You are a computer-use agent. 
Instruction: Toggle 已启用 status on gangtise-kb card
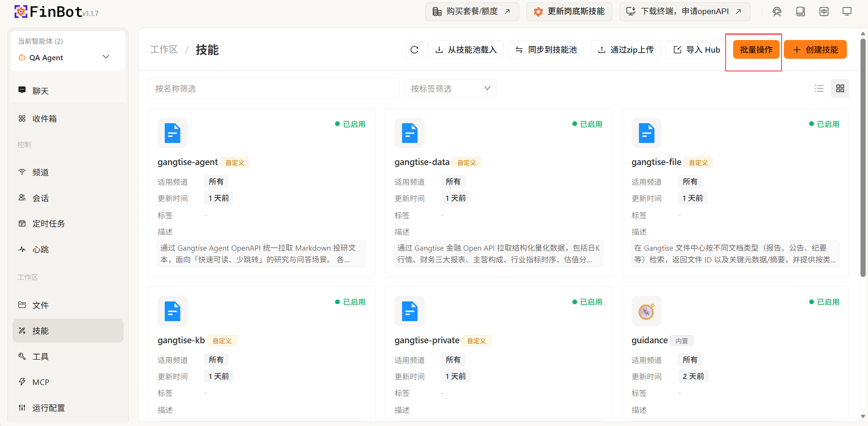[350, 302]
